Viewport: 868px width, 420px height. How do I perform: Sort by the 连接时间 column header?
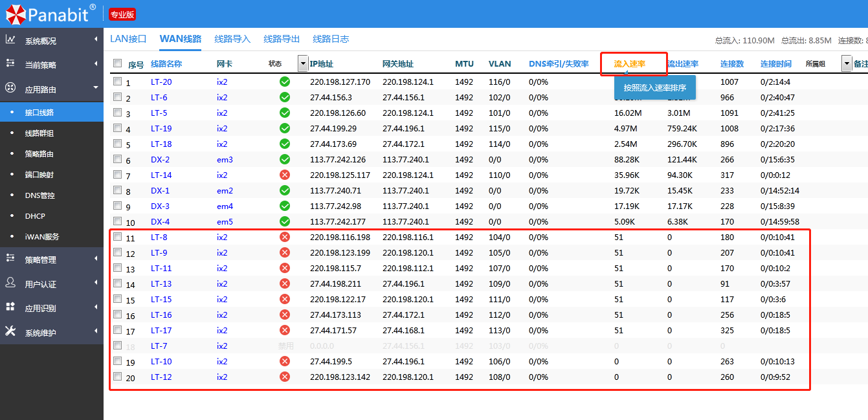click(776, 64)
